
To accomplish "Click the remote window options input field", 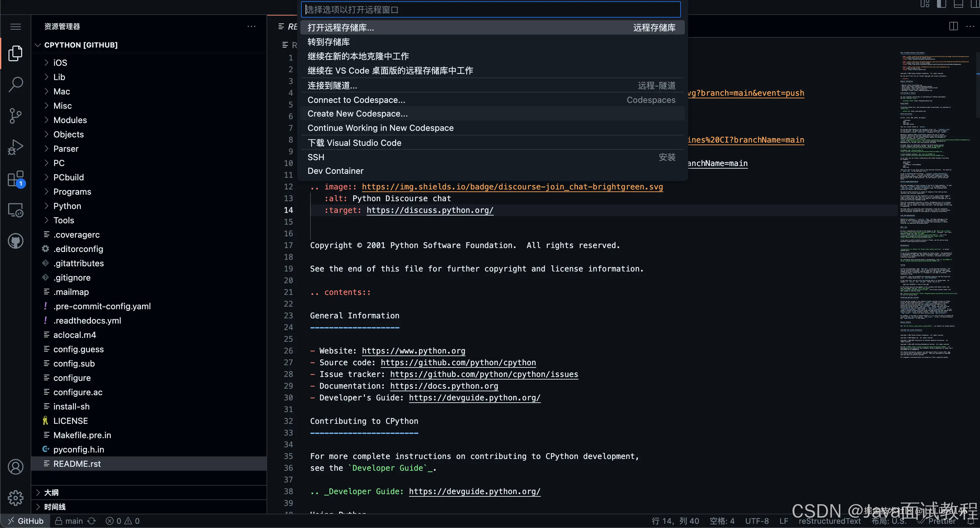I will point(491,9).
